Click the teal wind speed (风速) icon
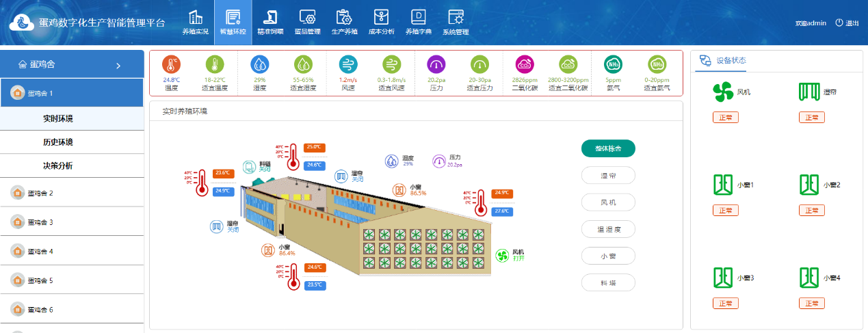The image size is (868, 333). tap(348, 65)
